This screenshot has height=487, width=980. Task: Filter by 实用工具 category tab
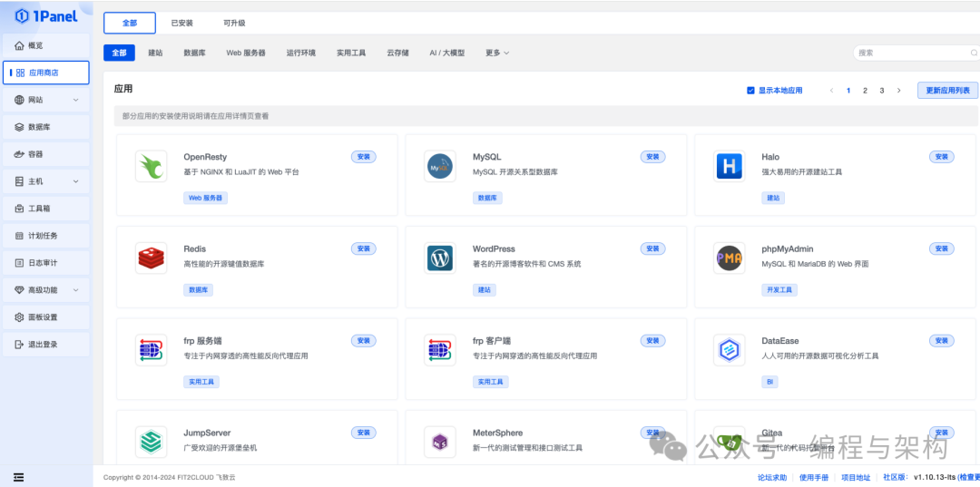click(x=351, y=54)
